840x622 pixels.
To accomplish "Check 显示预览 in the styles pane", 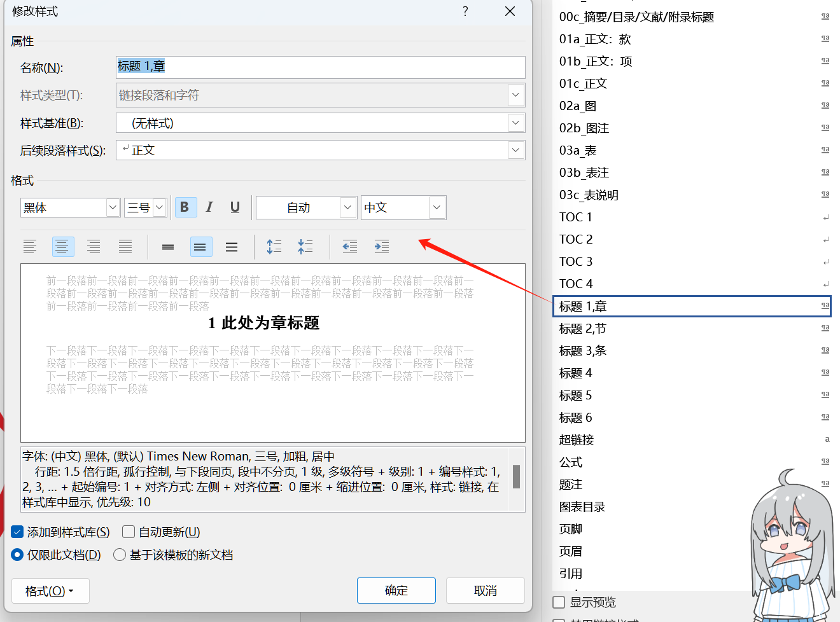I will pyautogui.click(x=559, y=602).
